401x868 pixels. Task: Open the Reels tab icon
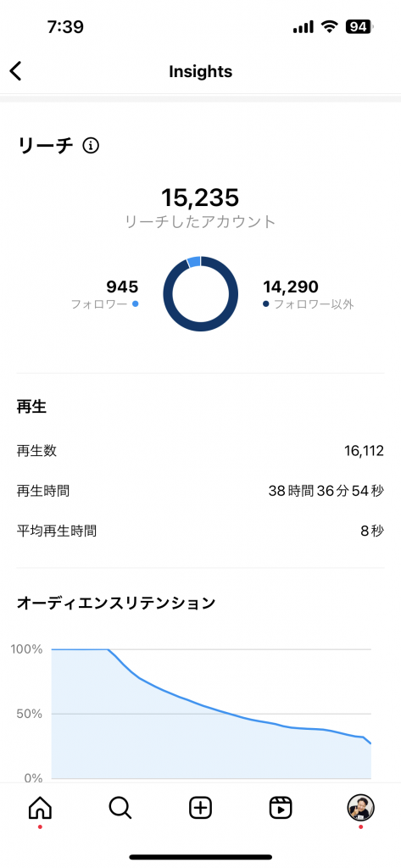(x=281, y=808)
